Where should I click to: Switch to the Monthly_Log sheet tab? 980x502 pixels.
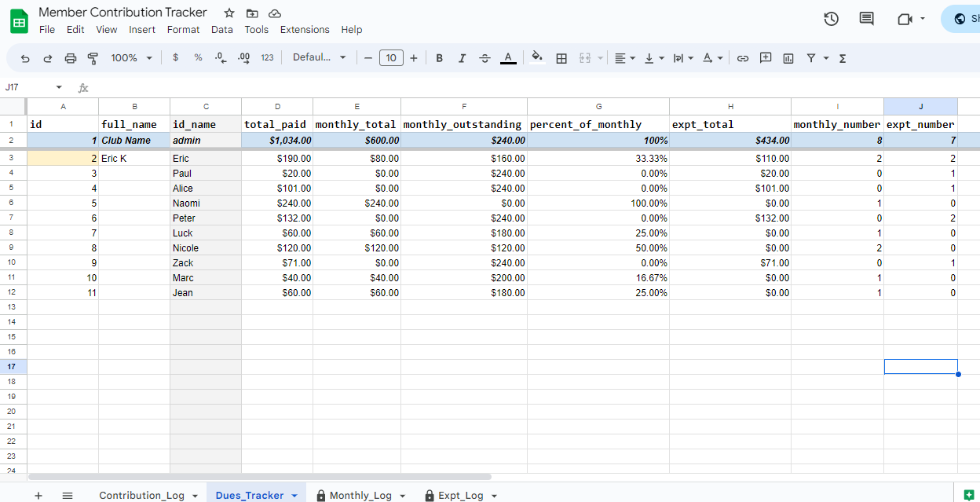[x=360, y=495]
